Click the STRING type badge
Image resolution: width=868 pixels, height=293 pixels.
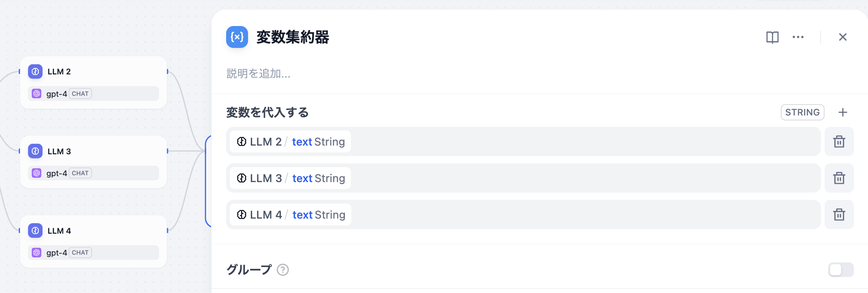(x=802, y=112)
